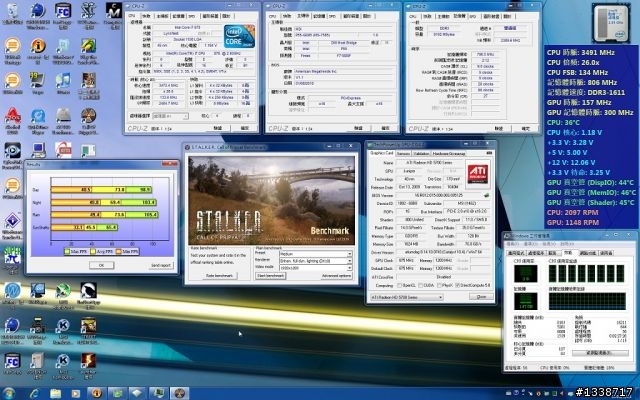Click the ATI Radeon logo in GPU-Z
The image size is (640, 400).
point(478,174)
